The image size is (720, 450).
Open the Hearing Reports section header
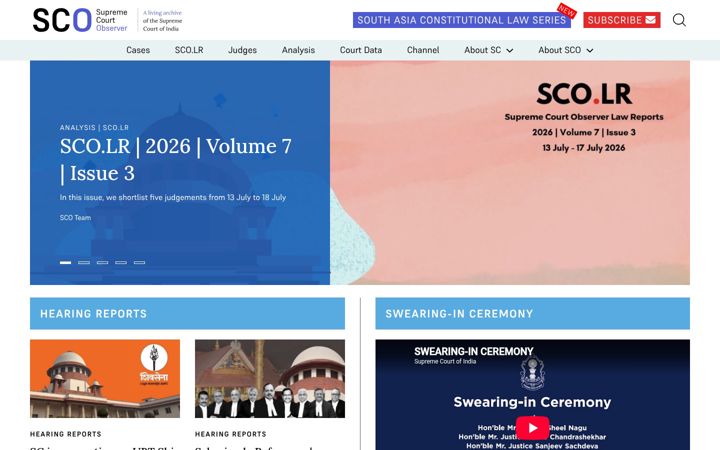click(187, 314)
